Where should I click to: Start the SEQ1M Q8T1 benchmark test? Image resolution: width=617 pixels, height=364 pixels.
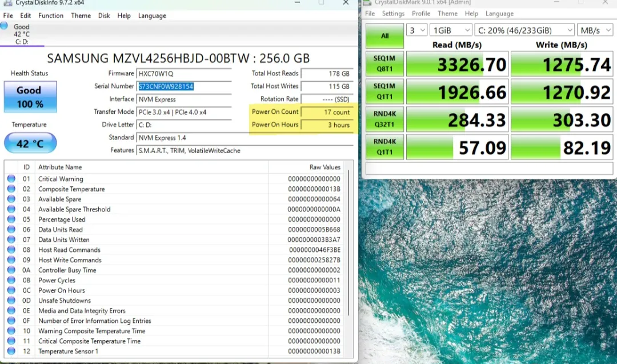click(384, 64)
